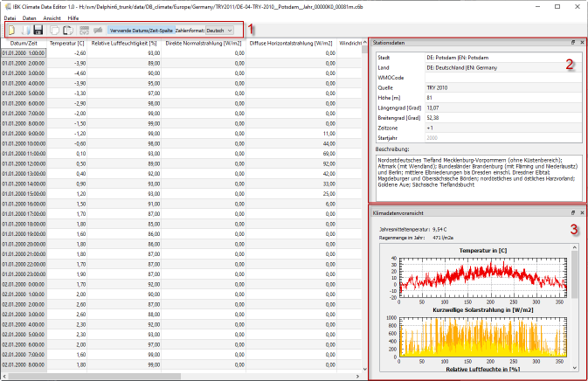Click the open file icon in toolbar

pyautogui.click(x=25, y=30)
